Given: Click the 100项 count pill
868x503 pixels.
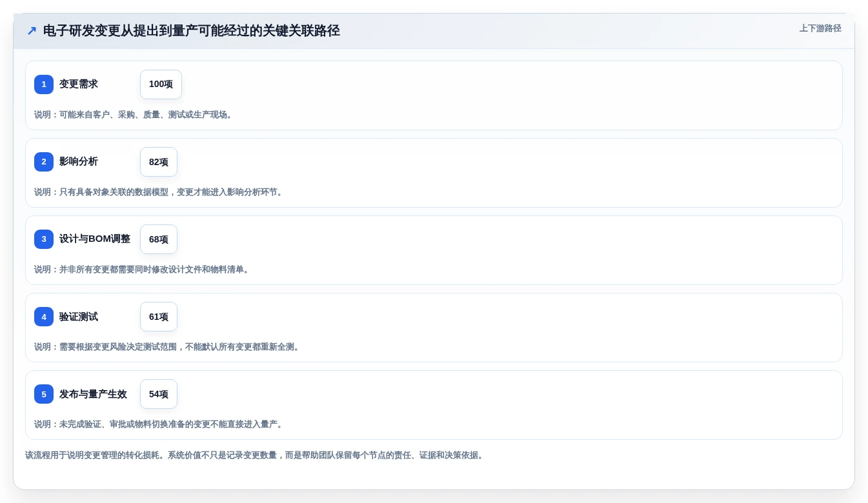Looking at the screenshot, I should (161, 84).
